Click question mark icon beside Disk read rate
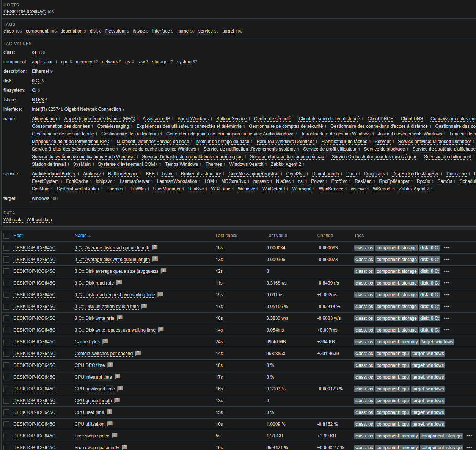Image resolution: width=476 pixels, height=450 pixels. (x=119, y=283)
